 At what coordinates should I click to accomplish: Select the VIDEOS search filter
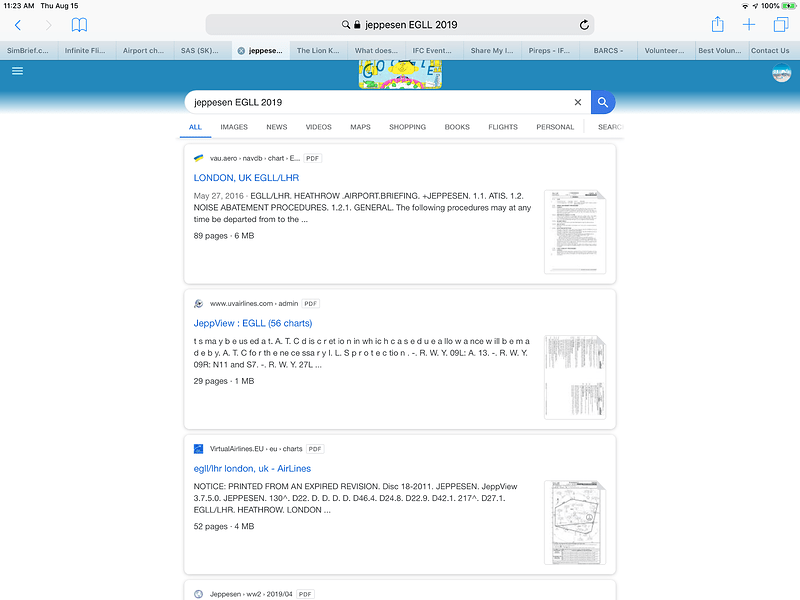(x=318, y=127)
